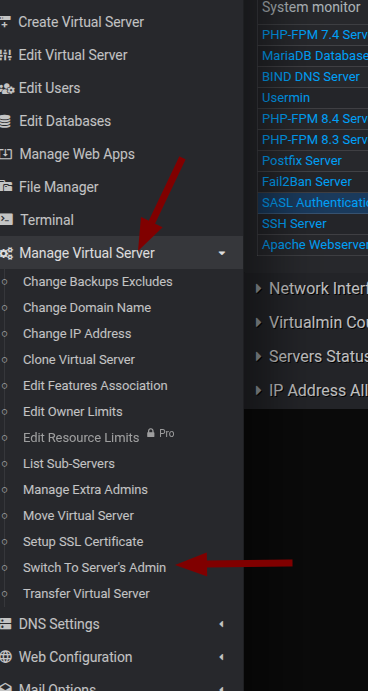Expand the Servers Status section triangle
The height and width of the screenshot is (691, 368).
tap(259, 356)
